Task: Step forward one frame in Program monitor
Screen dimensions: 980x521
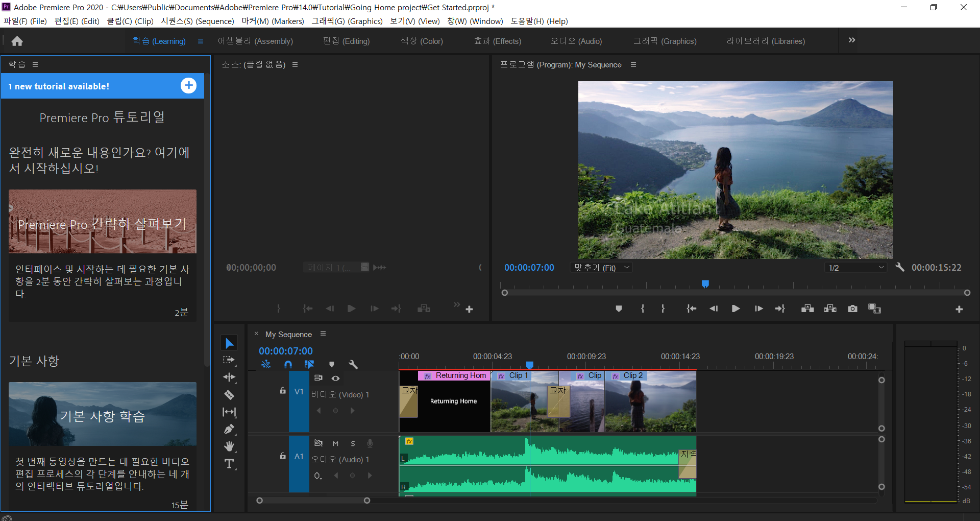Action: click(x=758, y=309)
